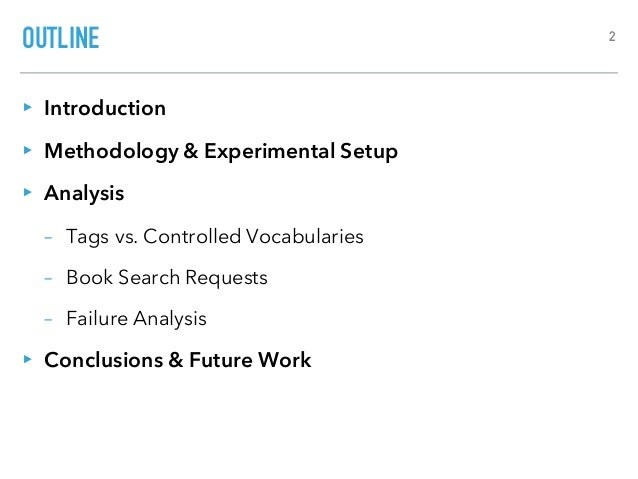Click the arrow bullet beside Methodology
This screenshot has height=479, width=638.
pos(28,150)
